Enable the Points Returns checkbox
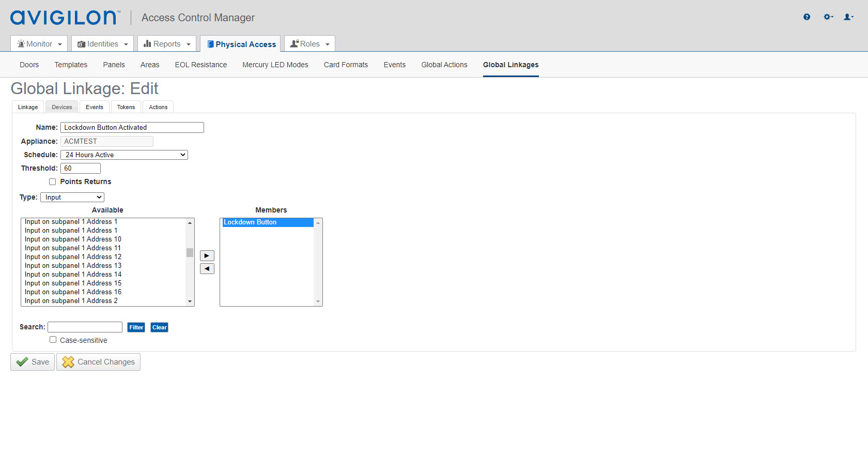868x469 pixels. 53,182
